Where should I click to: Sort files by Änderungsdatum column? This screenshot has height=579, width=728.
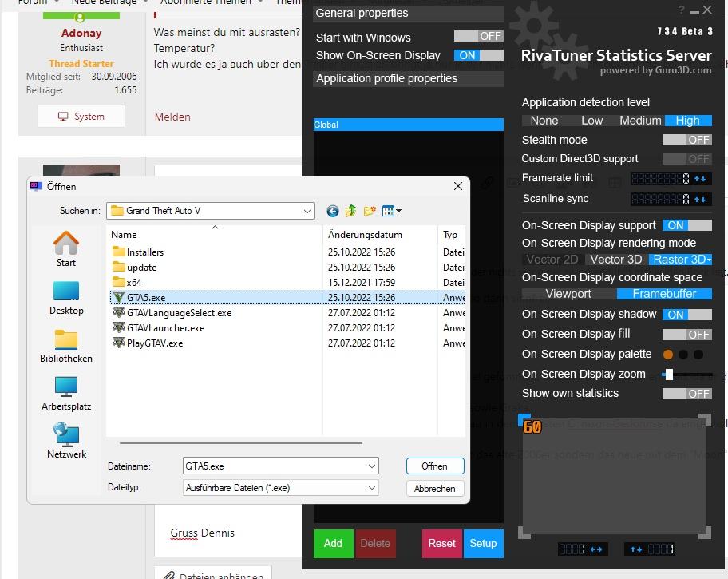(380, 235)
